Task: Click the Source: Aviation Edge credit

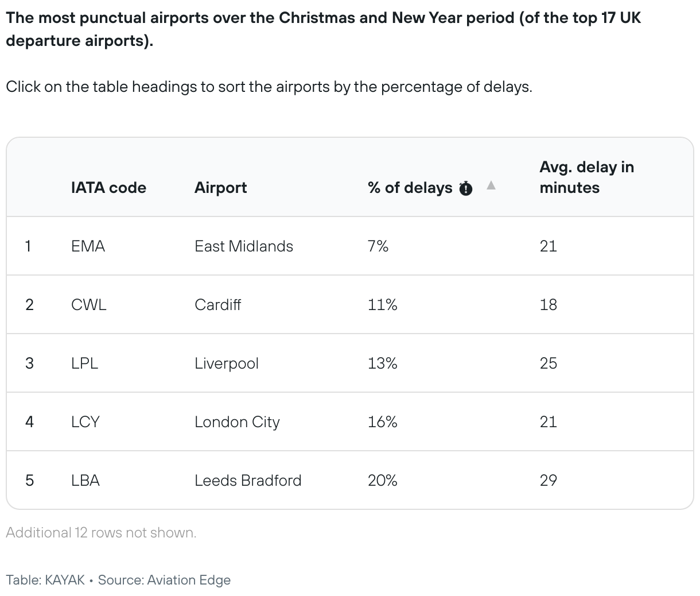Action: click(x=164, y=580)
